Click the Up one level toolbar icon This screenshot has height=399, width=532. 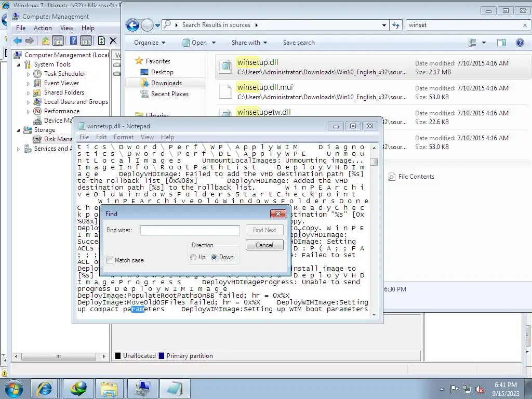tap(46, 41)
